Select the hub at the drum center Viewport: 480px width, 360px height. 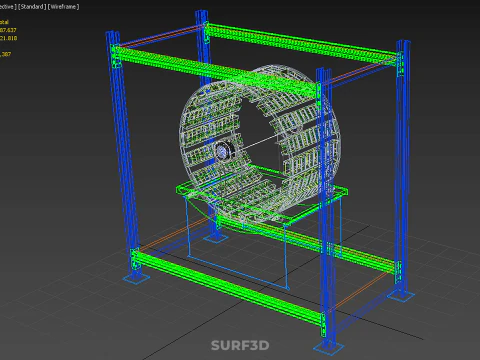[223, 152]
